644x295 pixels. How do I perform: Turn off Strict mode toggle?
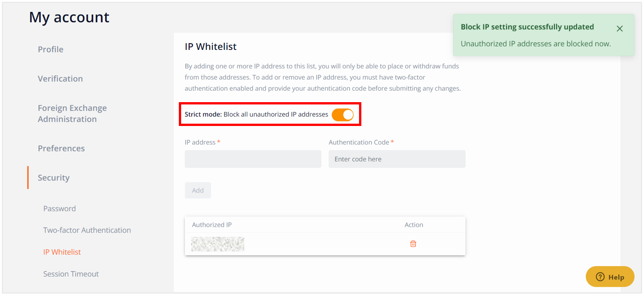click(x=343, y=115)
